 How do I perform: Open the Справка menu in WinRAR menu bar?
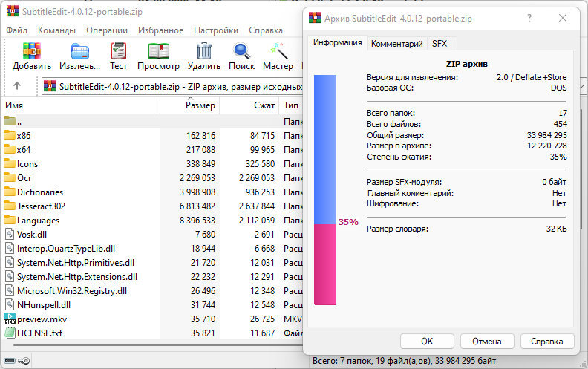tap(266, 30)
